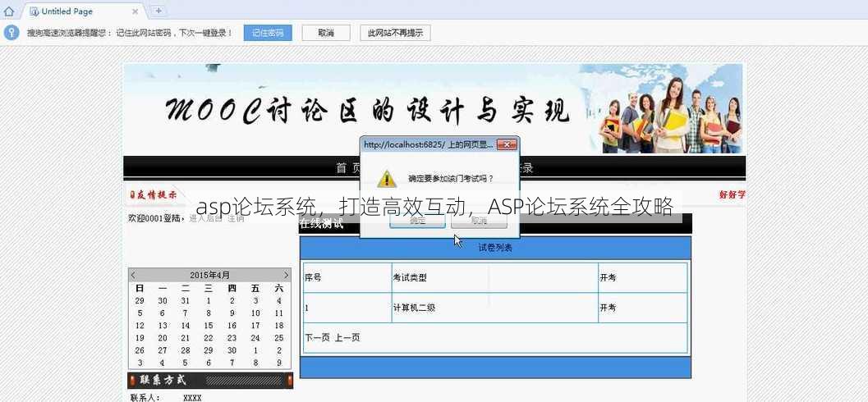This screenshot has height=402, width=868.
Task: Select April 10 in calendar
Action: point(255,313)
